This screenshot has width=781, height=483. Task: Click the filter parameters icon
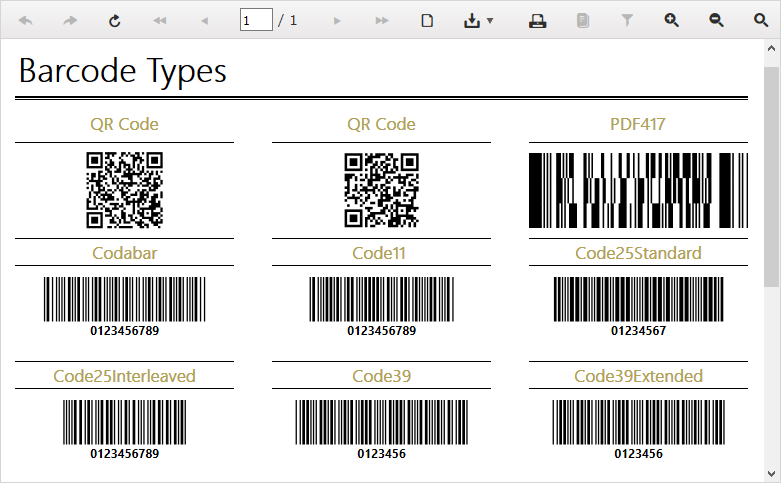pyautogui.click(x=627, y=20)
